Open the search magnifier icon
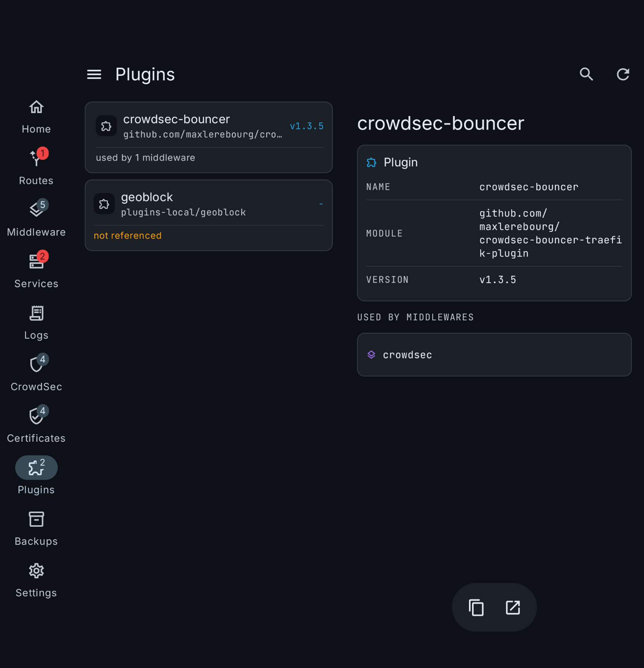Image resolution: width=644 pixels, height=668 pixels. (586, 74)
